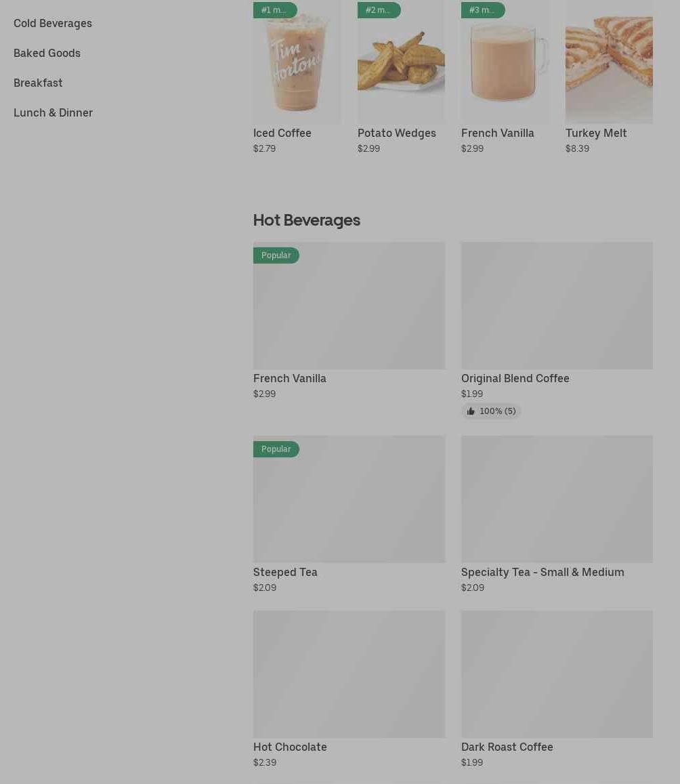Viewport: 680px width, 784px height.
Task: Open the Original Blend Coffee item
Action: [515, 379]
